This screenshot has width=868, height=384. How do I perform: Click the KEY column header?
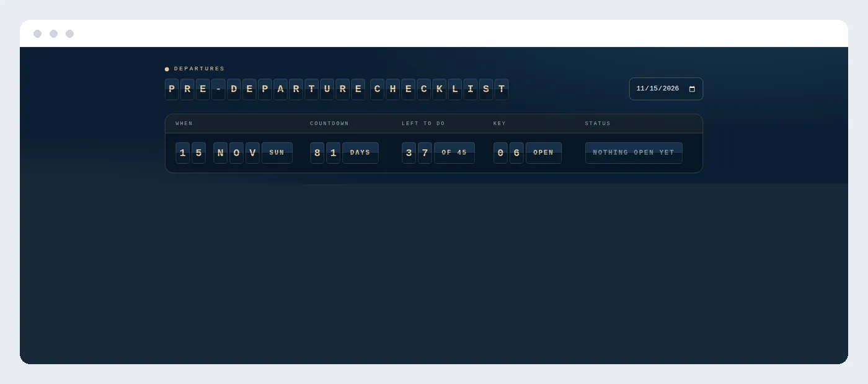point(500,123)
